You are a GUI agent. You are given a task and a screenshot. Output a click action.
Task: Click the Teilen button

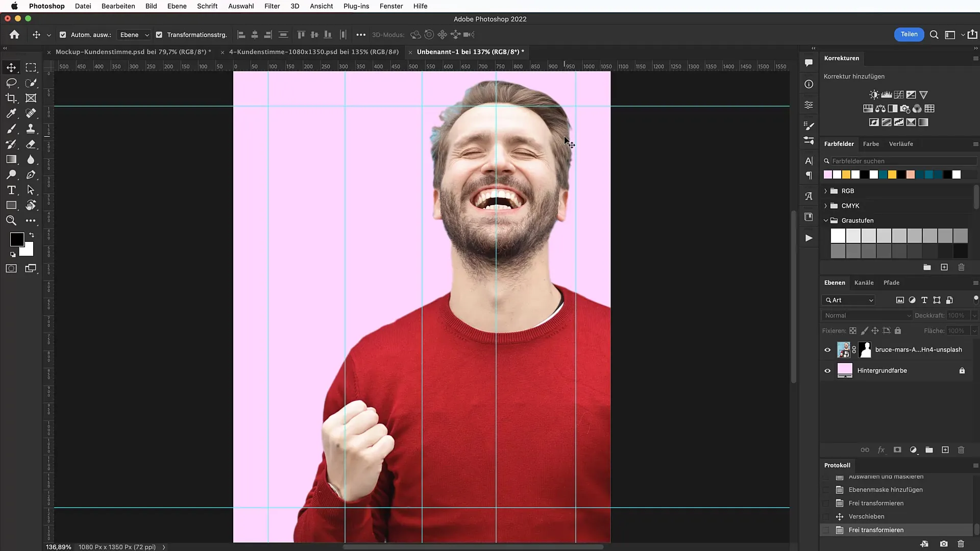909,34
